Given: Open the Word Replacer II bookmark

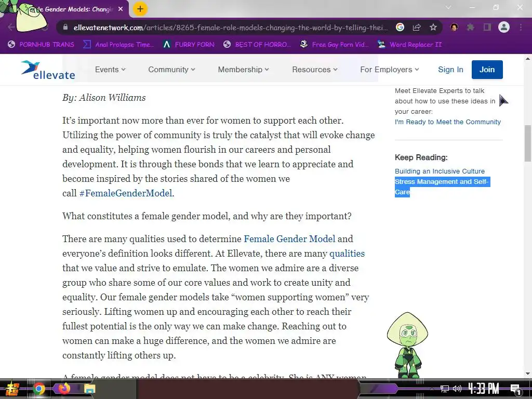Looking at the screenshot, I should pos(409,45).
